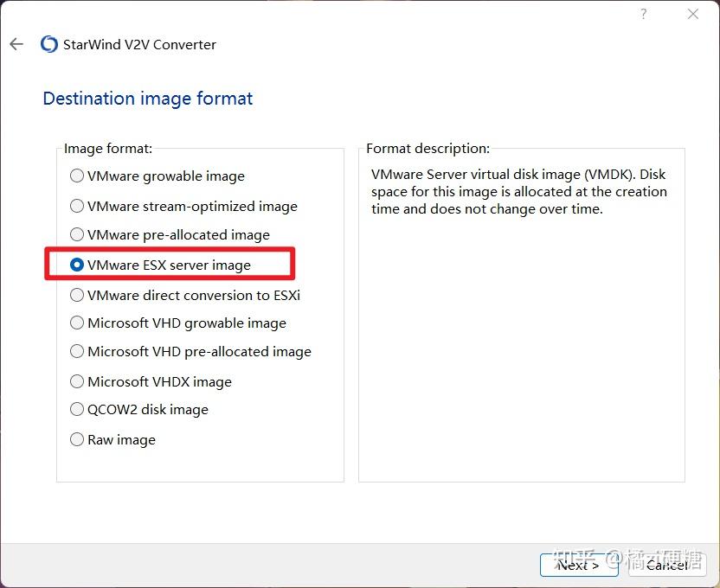The height and width of the screenshot is (588, 720).
Task: Click Next to proceed with conversion
Action: coord(578,565)
